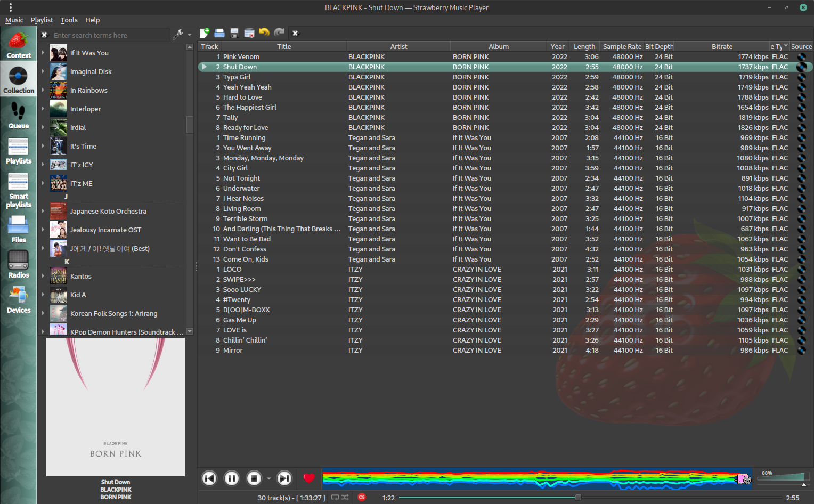Sort playlist by Length column
Image resolution: width=814 pixels, height=504 pixels.
pyautogui.click(x=584, y=46)
